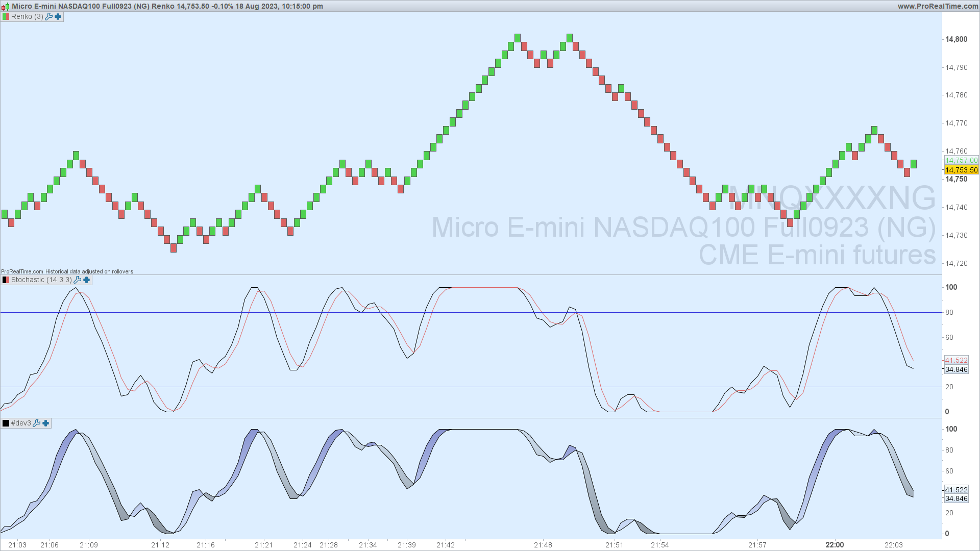Open Stochastic indicator wrench settings

[x=78, y=280]
